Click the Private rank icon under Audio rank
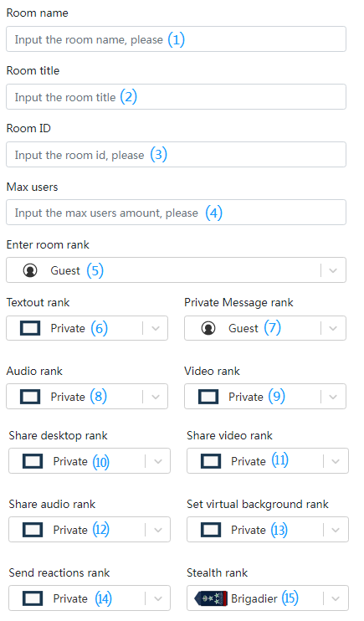Screen dimensions: 364x621 (30, 397)
